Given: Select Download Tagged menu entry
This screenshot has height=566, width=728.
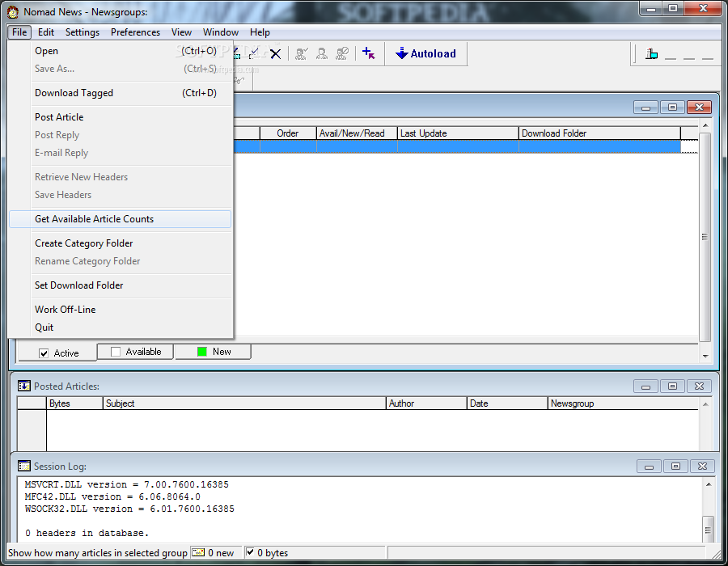Looking at the screenshot, I should [x=121, y=93].
